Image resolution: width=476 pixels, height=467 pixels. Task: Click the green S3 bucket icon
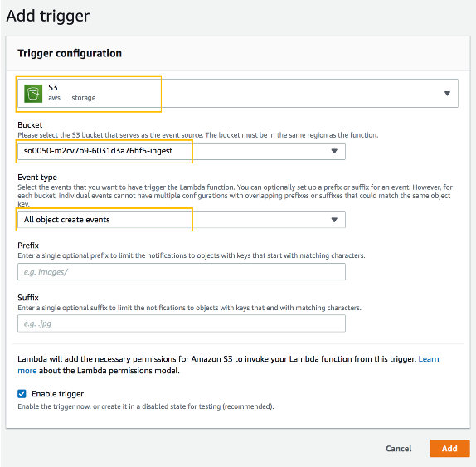pos(33,94)
